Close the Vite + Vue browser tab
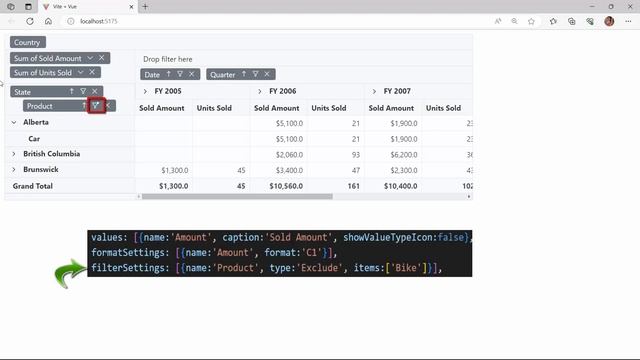Viewport: 640px width, 360px height. tap(131, 7)
